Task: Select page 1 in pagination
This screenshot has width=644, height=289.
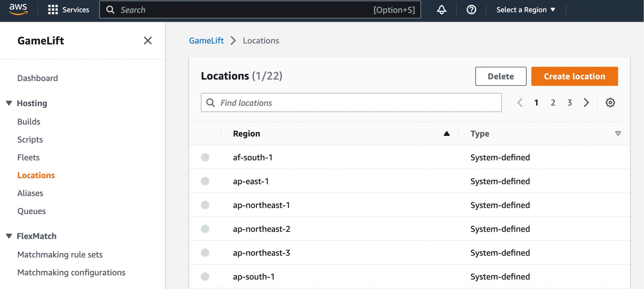Action: pos(536,102)
